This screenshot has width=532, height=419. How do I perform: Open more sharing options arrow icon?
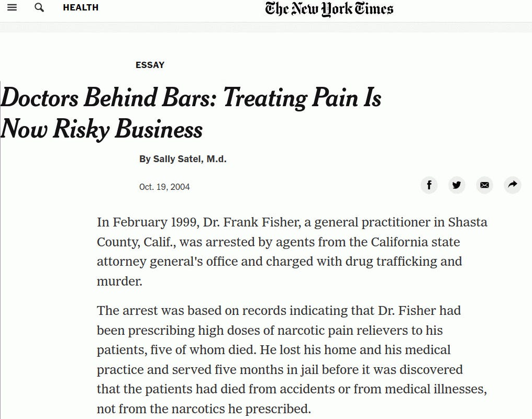coord(512,185)
